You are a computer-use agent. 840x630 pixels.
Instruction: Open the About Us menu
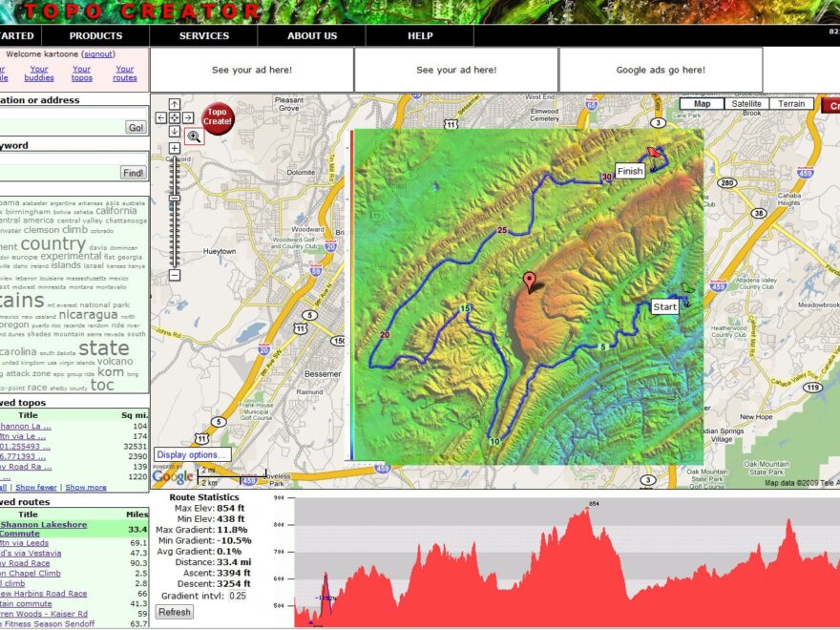tap(312, 36)
